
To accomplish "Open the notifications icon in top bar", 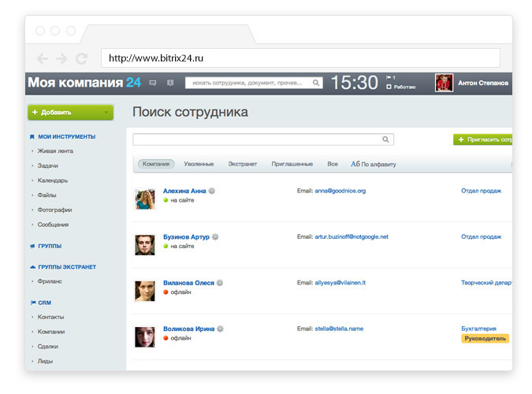I will tap(169, 82).
